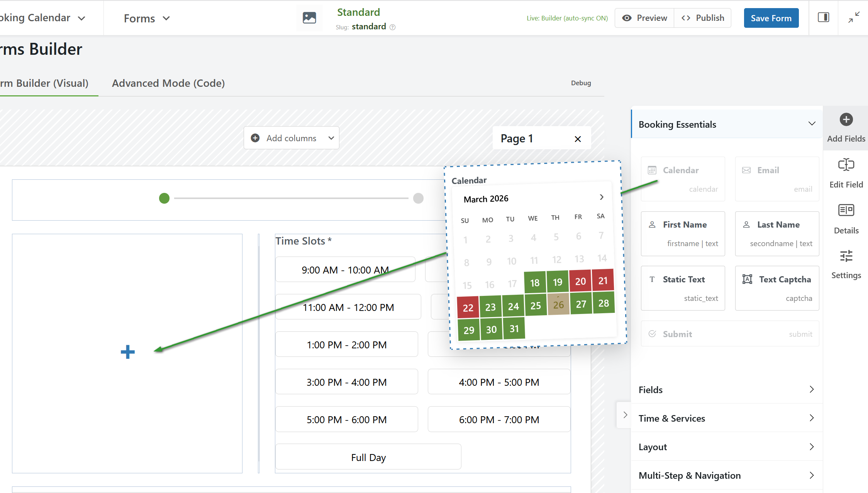868x493 pixels.
Task: Open the Edit Field panel icon
Action: (x=846, y=165)
